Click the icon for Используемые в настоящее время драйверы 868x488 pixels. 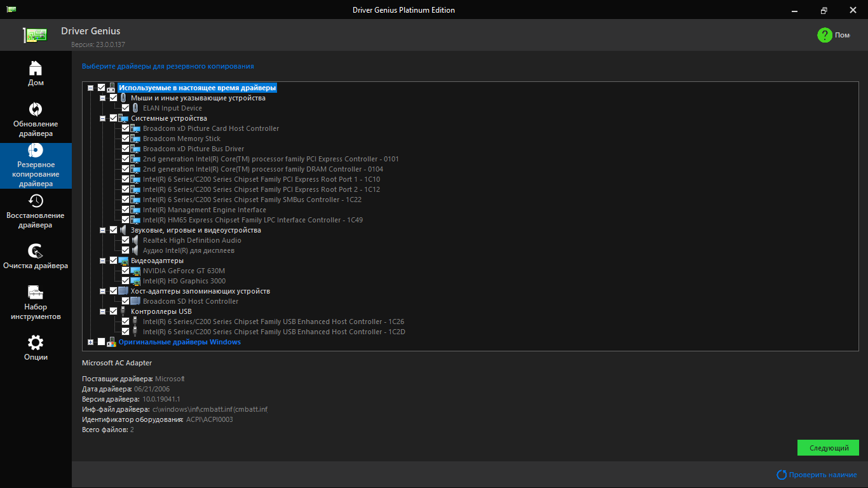[111, 88]
